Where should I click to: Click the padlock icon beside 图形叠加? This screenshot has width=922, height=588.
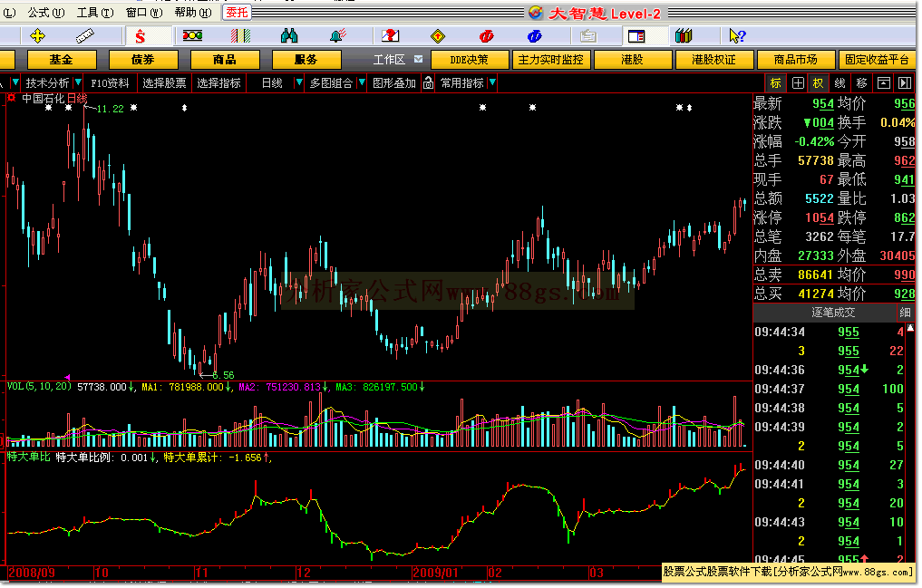tap(429, 83)
